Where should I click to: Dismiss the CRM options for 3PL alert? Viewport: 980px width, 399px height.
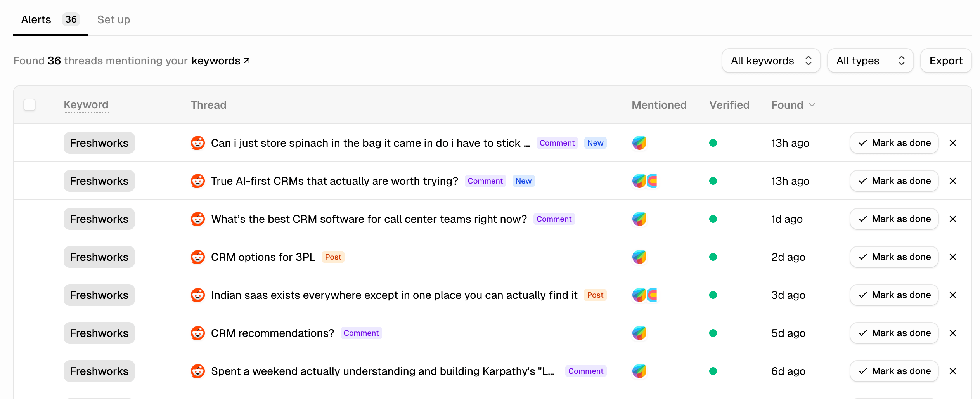(x=953, y=257)
